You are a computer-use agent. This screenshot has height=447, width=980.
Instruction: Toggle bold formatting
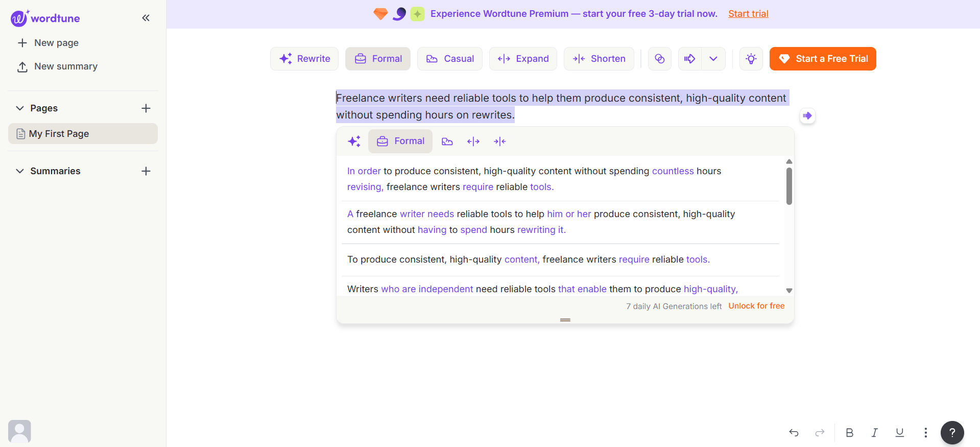coord(849,433)
